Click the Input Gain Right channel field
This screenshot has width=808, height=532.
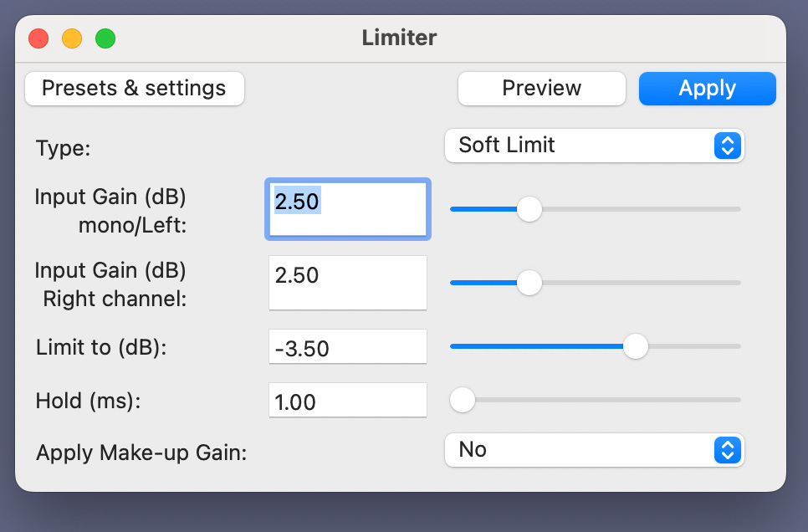pyautogui.click(x=348, y=283)
